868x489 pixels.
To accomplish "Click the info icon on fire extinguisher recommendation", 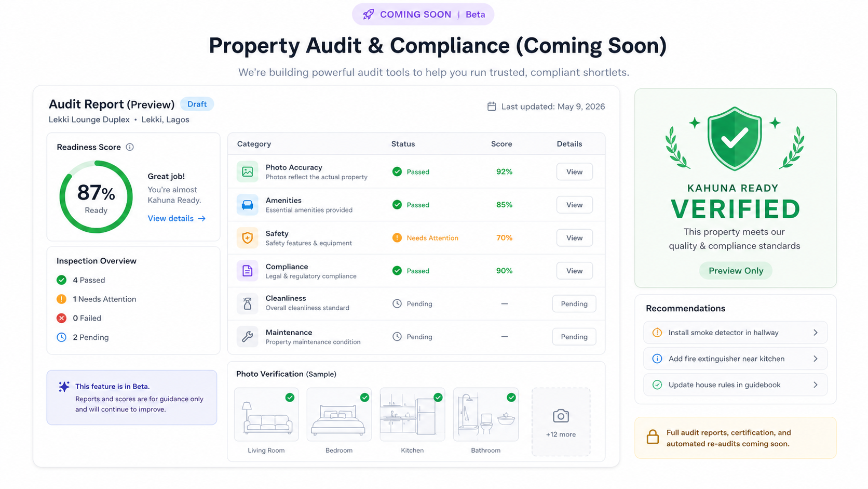I will point(657,359).
